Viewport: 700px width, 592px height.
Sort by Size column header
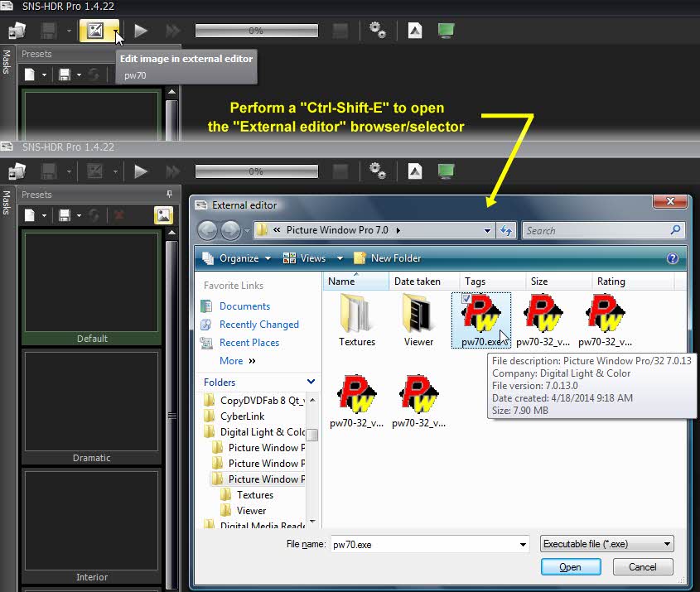pos(558,282)
